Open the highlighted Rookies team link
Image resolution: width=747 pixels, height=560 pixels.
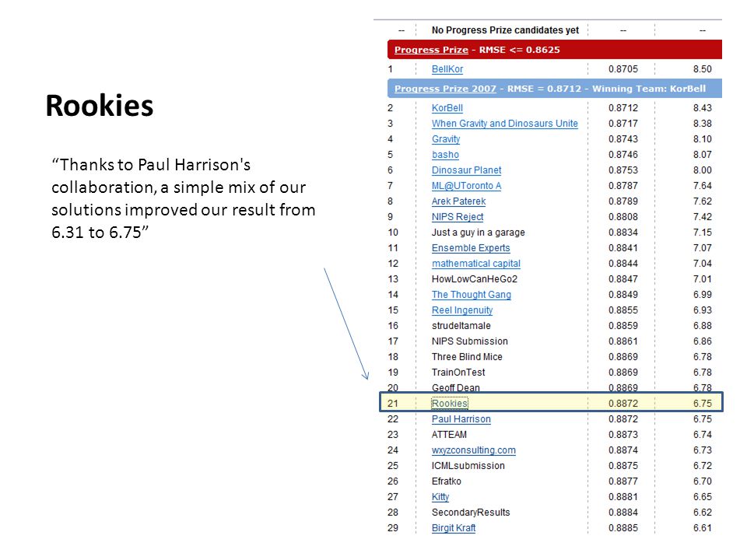(x=450, y=404)
